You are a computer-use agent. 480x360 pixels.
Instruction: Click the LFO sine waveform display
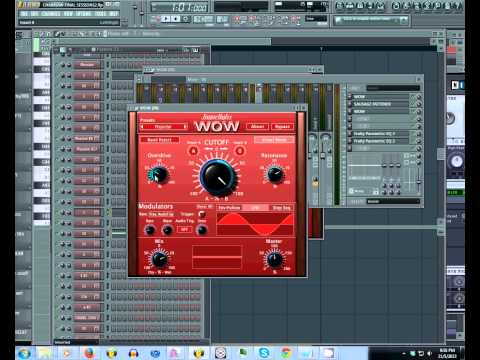(x=255, y=224)
